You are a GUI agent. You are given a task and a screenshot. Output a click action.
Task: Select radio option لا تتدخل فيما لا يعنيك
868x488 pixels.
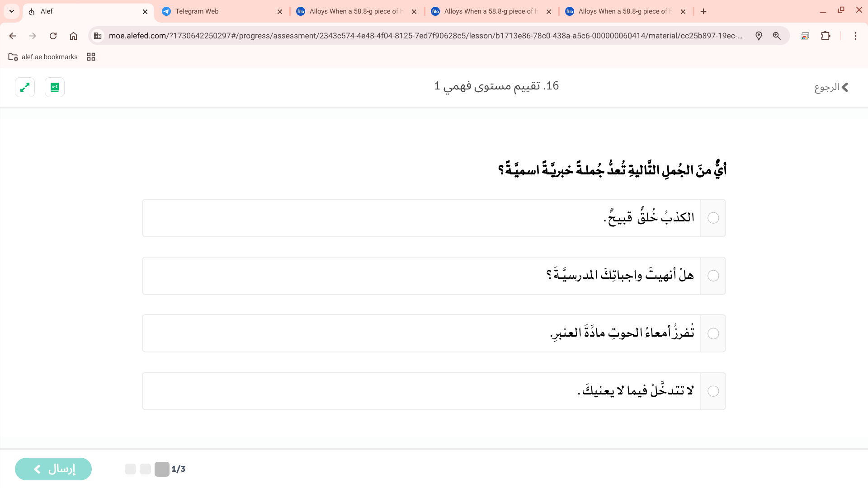[x=713, y=391]
